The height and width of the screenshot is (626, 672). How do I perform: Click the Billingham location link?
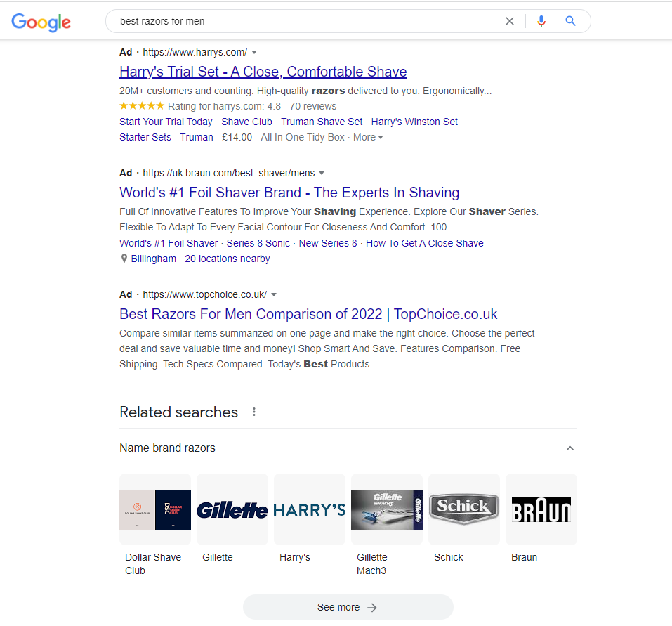click(x=153, y=259)
